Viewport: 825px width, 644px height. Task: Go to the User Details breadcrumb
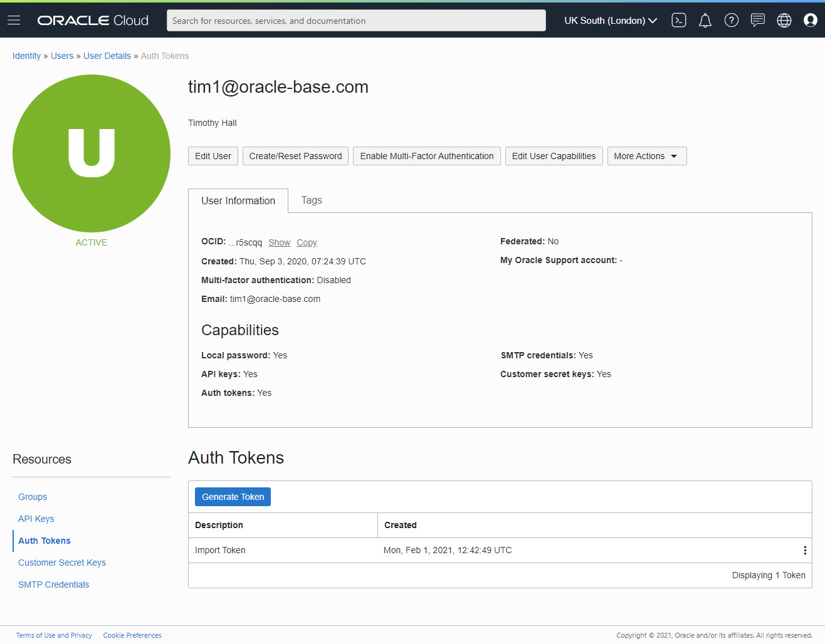point(107,56)
